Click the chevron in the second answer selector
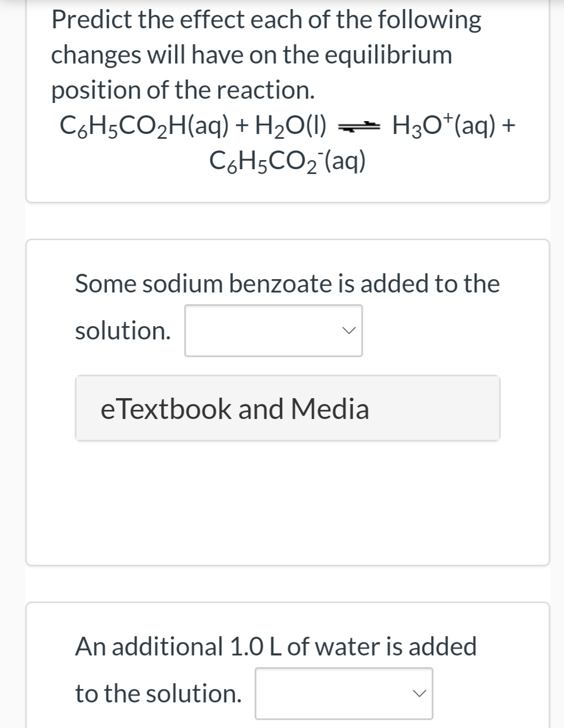564x728 pixels. 420,693
